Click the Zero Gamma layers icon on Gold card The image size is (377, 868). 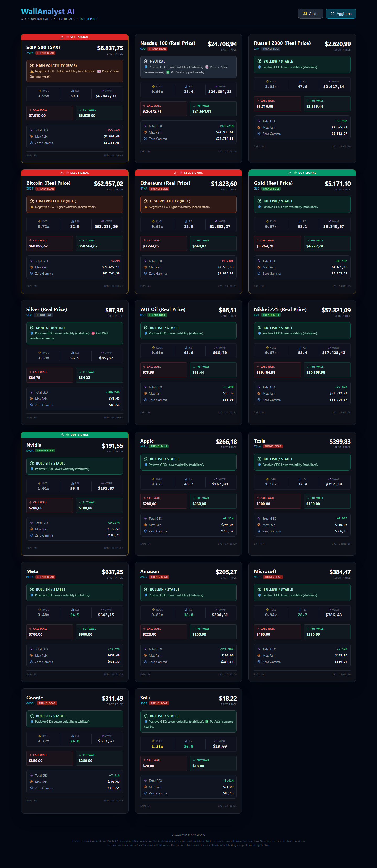(259, 274)
